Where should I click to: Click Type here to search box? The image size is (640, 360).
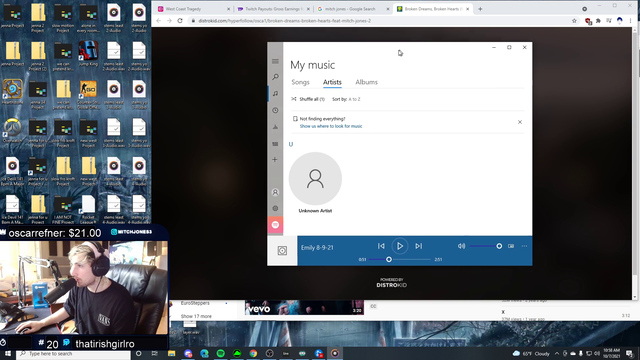point(73,353)
